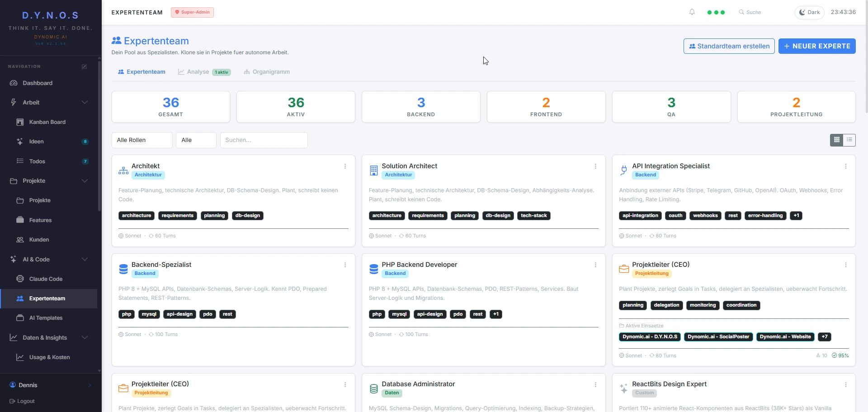Switch to list view
This screenshot has width=868, height=412.
point(849,140)
